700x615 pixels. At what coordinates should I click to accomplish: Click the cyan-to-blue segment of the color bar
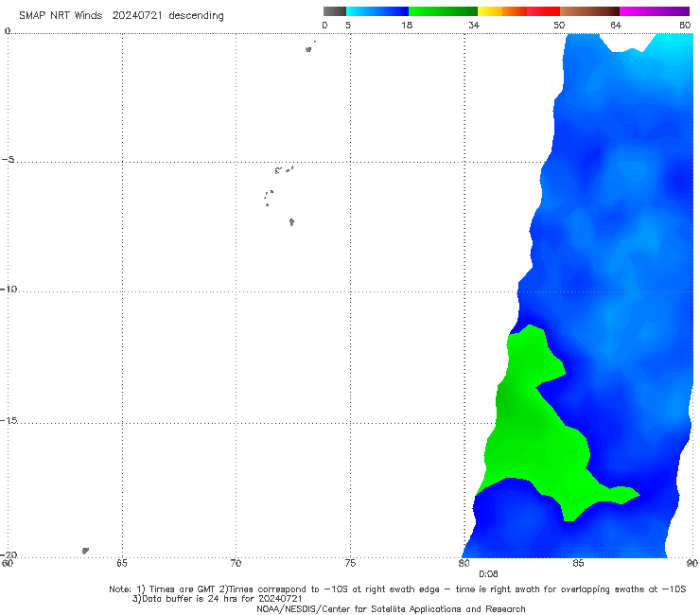tap(377, 11)
